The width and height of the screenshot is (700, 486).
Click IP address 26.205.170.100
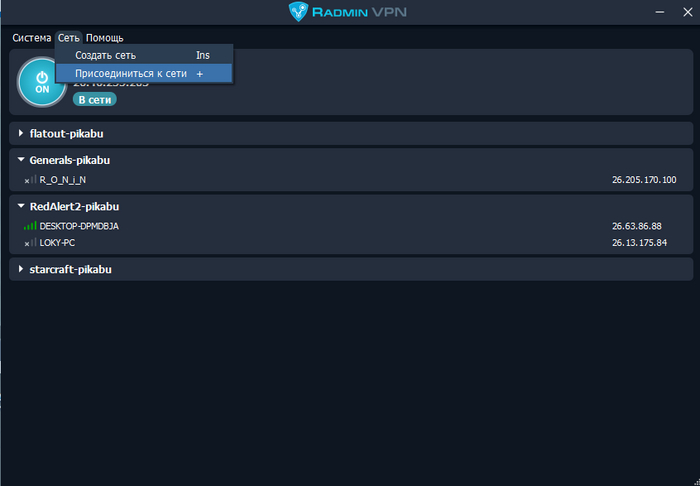pyautogui.click(x=644, y=180)
